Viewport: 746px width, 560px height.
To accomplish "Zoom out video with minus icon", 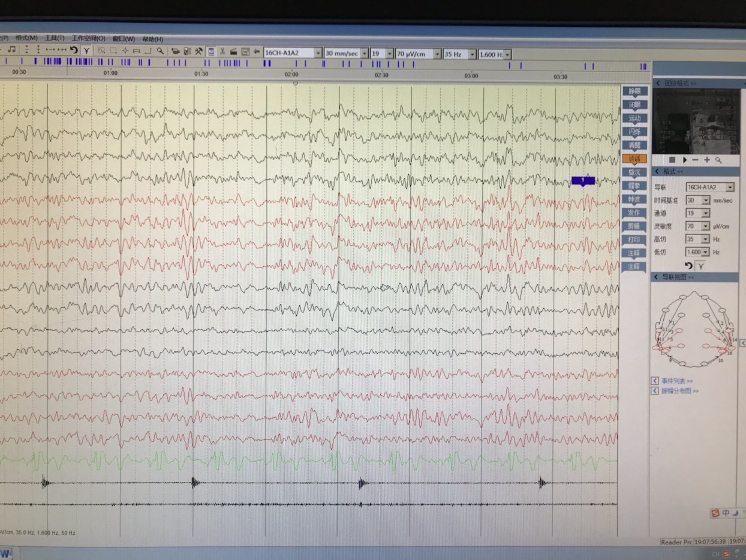I will (x=696, y=160).
